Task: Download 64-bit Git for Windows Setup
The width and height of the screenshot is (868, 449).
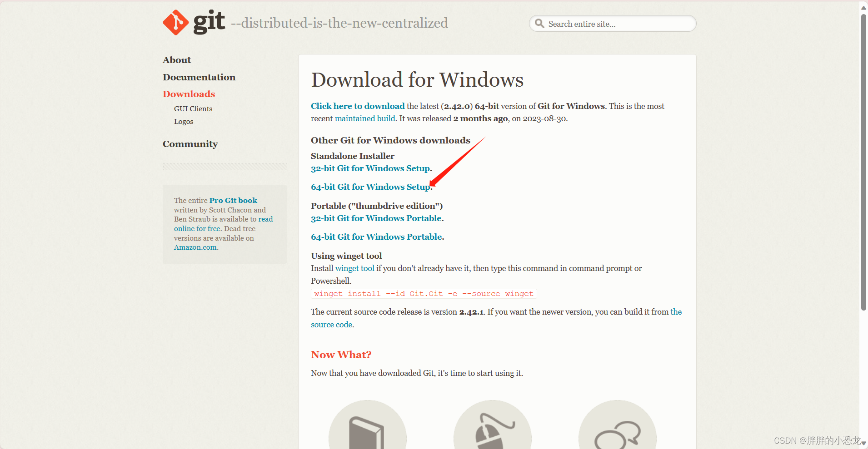Action: point(370,187)
